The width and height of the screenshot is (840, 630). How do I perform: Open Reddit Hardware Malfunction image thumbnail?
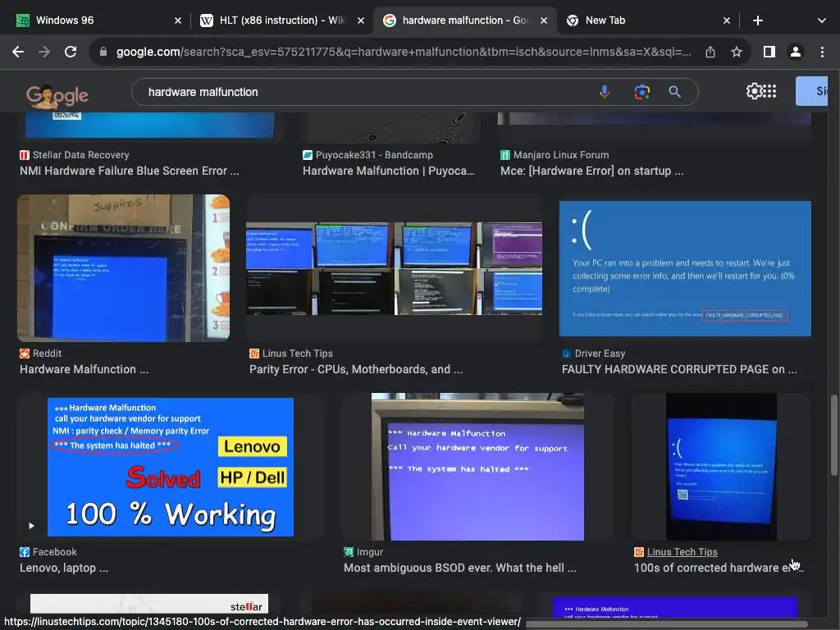click(123, 268)
